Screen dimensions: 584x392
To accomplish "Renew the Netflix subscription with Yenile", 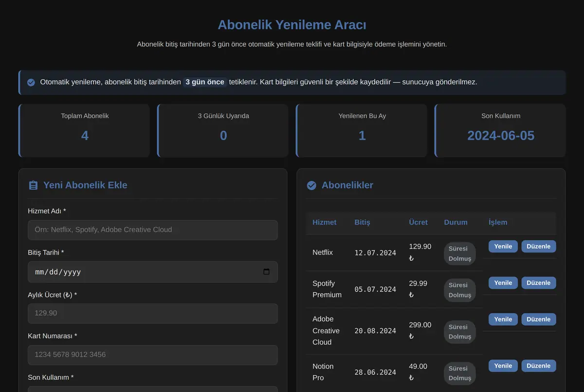I will click(x=503, y=246).
